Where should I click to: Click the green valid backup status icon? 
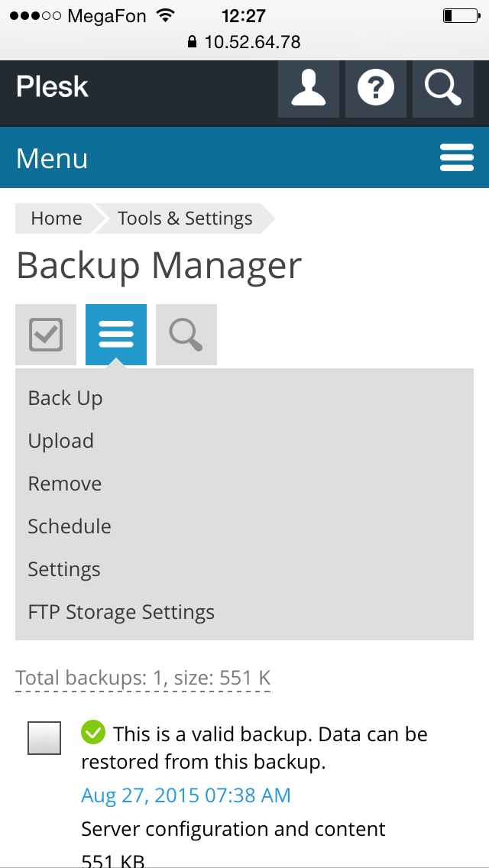tap(93, 732)
